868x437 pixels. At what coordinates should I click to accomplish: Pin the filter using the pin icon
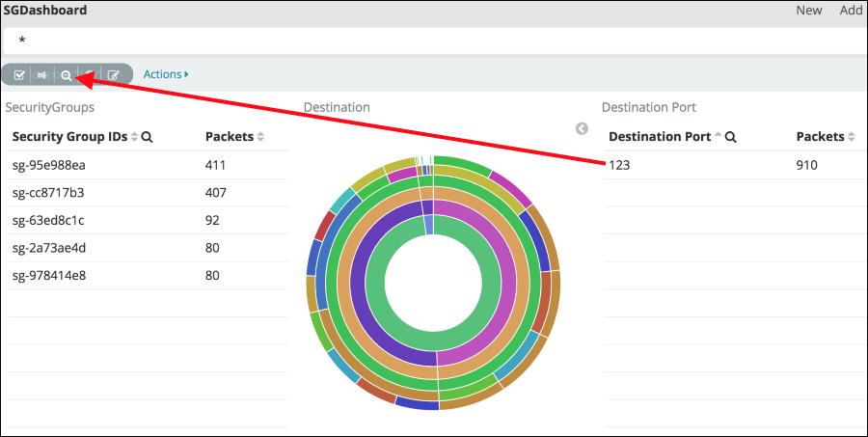click(x=41, y=75)
